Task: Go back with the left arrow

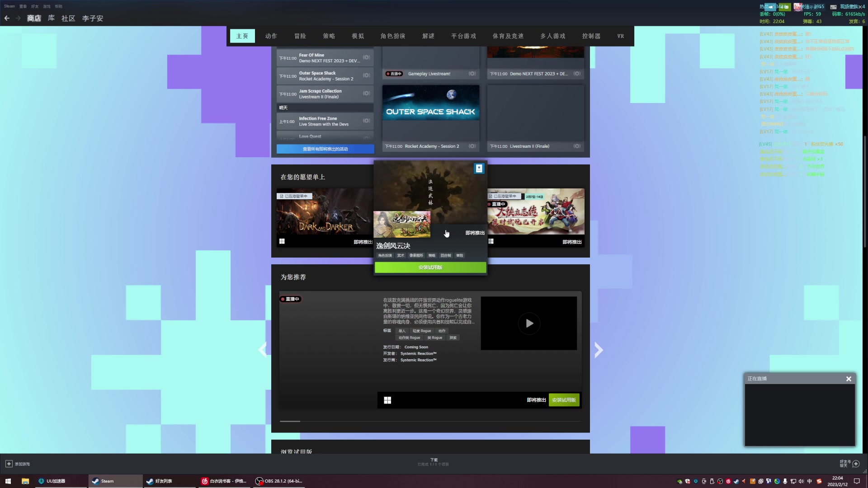Action: point(7,18)
